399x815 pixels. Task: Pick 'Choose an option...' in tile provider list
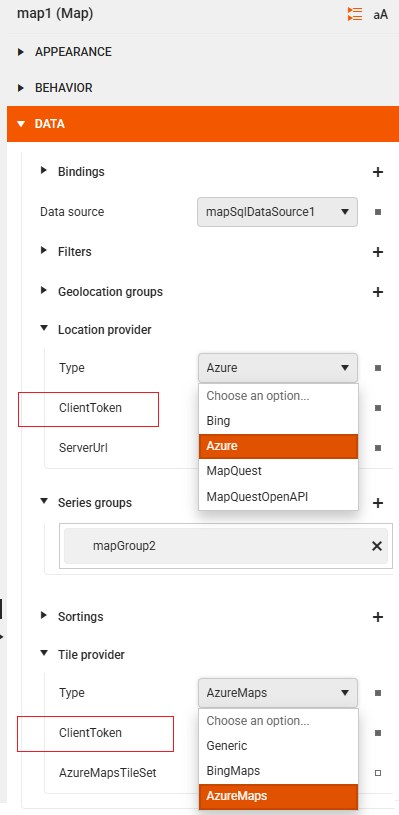[278, 721]
